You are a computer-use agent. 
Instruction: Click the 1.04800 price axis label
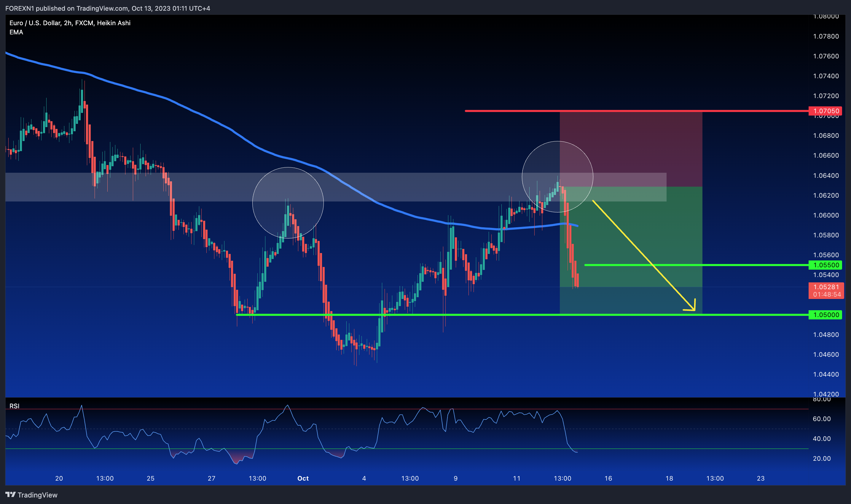click(826, 335)
